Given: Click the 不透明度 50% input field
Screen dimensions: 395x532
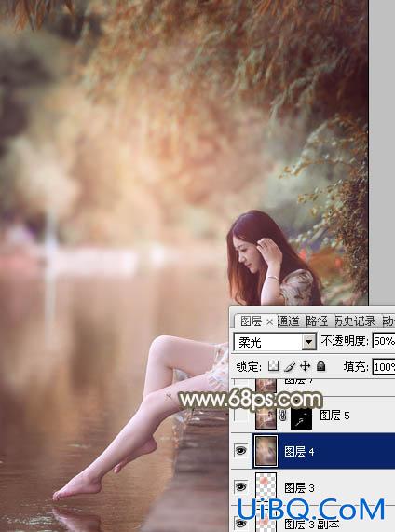Looking at the screenshot, I should coord(384,341).
